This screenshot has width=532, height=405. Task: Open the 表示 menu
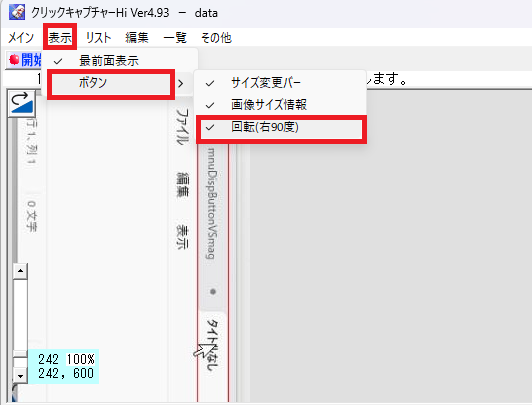[60, 37]
